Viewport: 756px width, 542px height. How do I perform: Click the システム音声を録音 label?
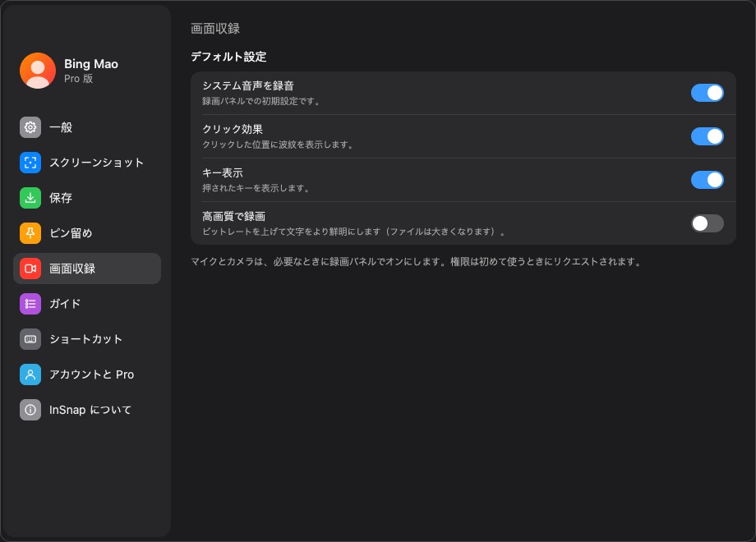(x=248, y=85)
